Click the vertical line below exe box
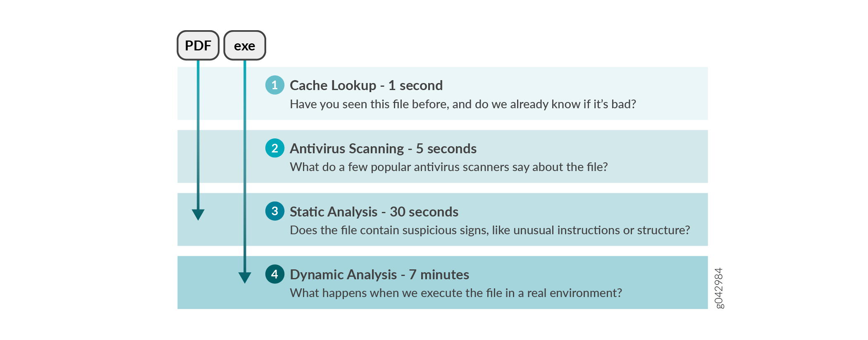868x340 pixels. click(245, 165)
